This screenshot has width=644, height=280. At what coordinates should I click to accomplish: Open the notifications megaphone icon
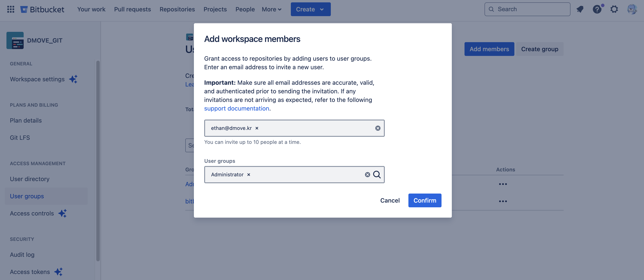pyautogui.click(x=580, y=9)
